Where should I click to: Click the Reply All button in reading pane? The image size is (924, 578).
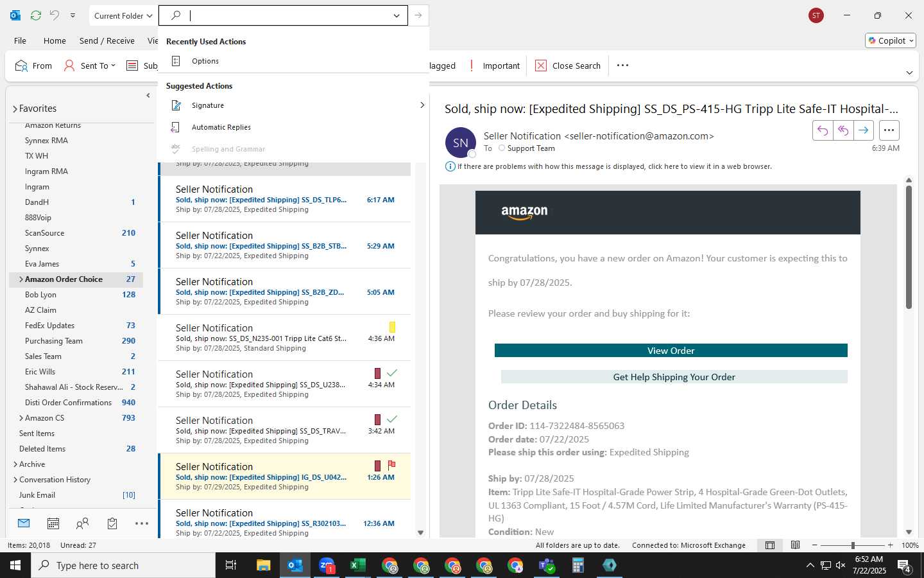[843, 130]
